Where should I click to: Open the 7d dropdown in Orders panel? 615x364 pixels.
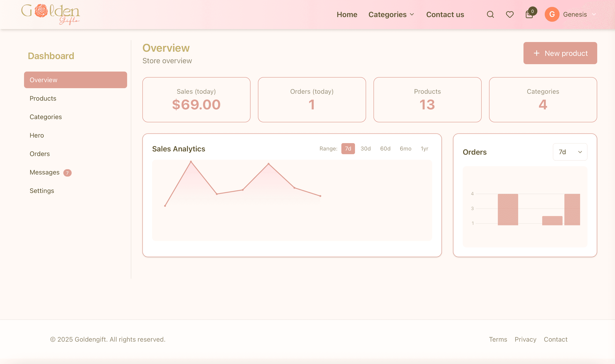pyautogui.click(x=569, y=152)
